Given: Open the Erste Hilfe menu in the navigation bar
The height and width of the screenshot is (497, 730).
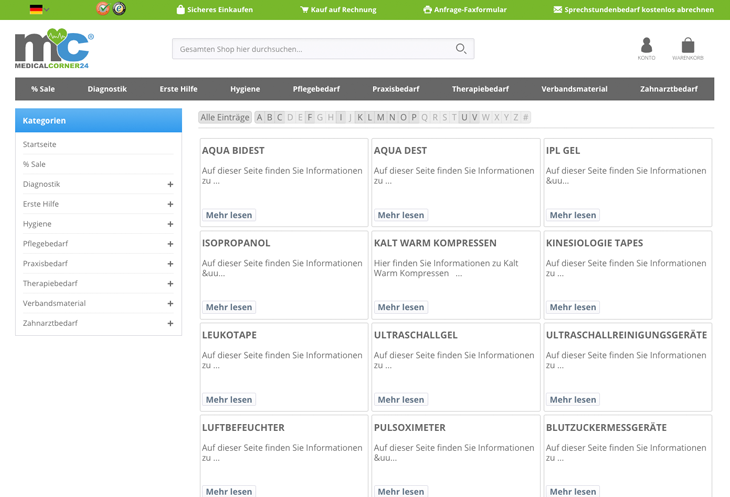Looking at the screenshot, I should pos(178,89).
